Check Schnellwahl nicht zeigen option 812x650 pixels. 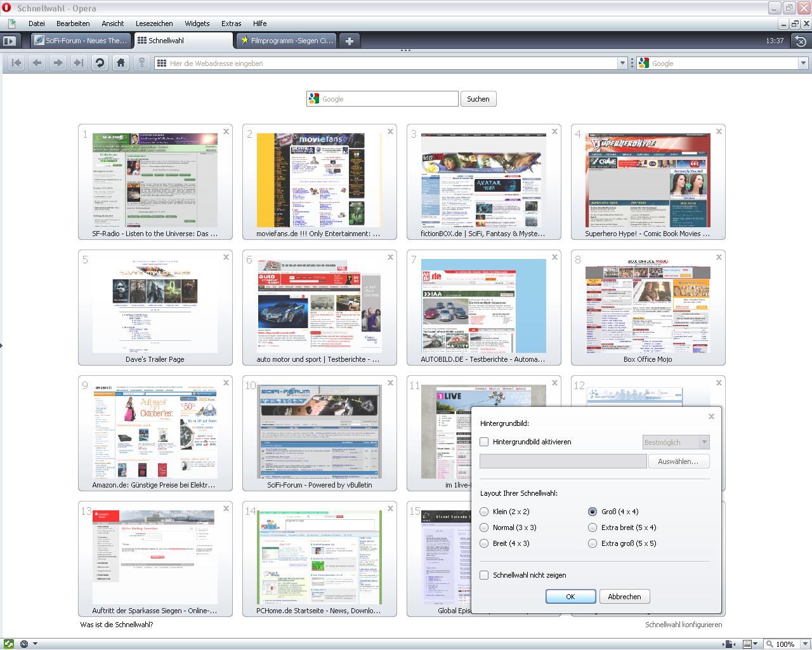[x=485, y=575]
